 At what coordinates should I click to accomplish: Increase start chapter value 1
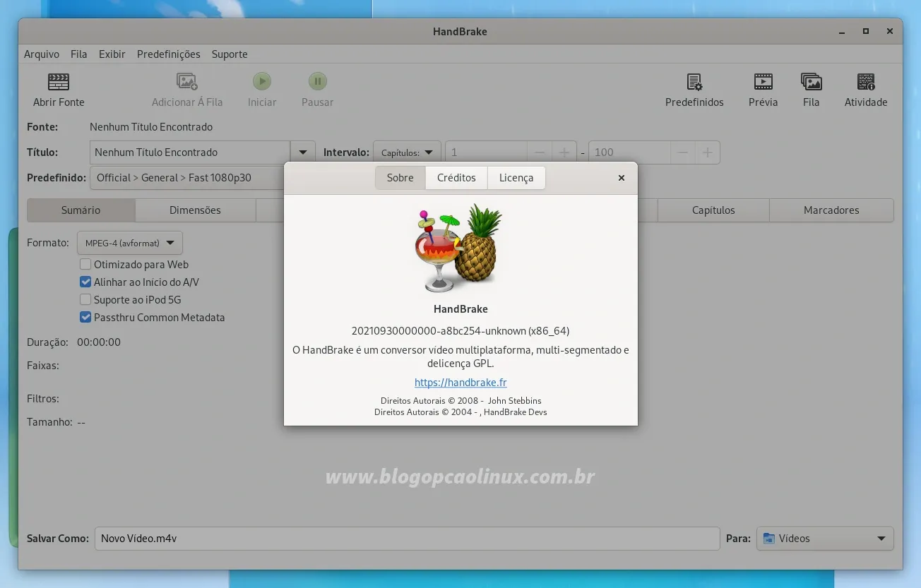(x=564, y=152)
